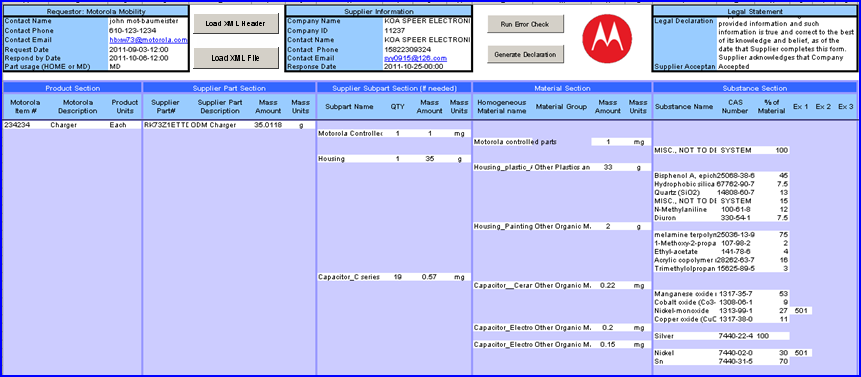Select the Ex 1 value 501 for Nickel-monoxide
Viewport: 861px width, 377px height.
pos(801,311)
